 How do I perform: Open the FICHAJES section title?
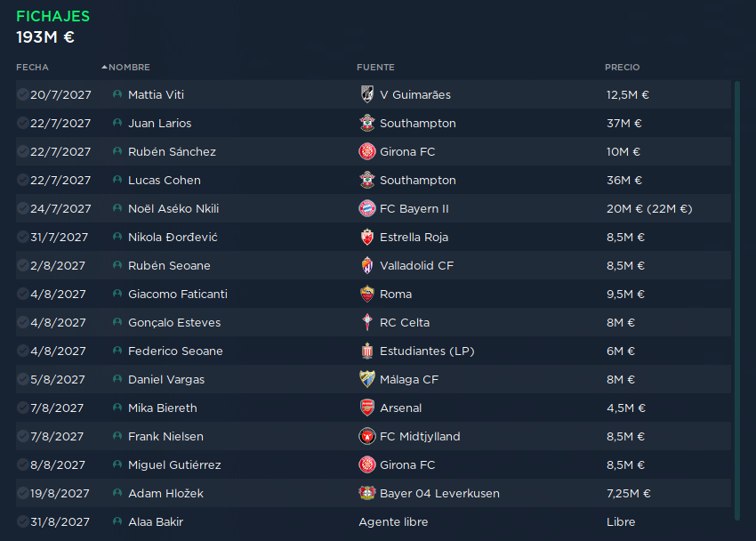pos(53,16)
